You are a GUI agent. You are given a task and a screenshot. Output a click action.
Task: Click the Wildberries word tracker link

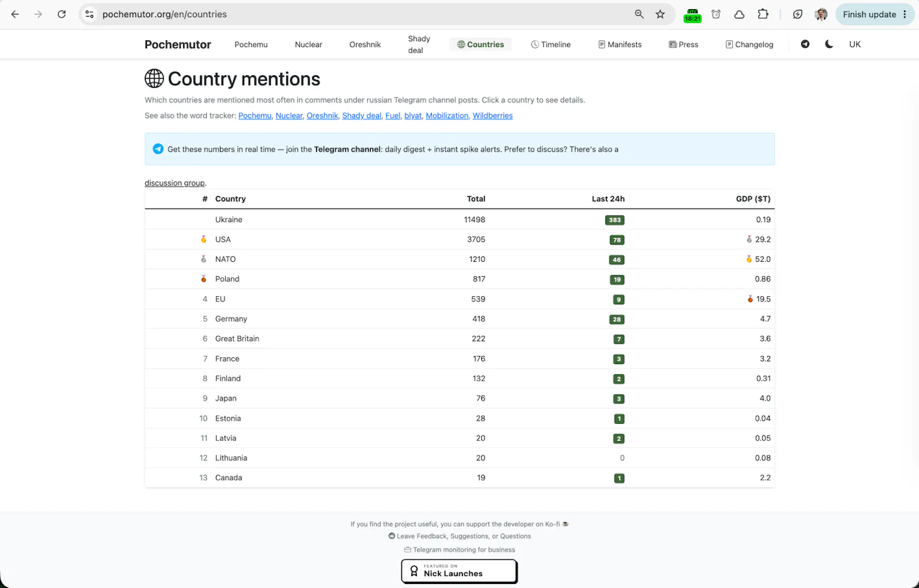point(493,115)
